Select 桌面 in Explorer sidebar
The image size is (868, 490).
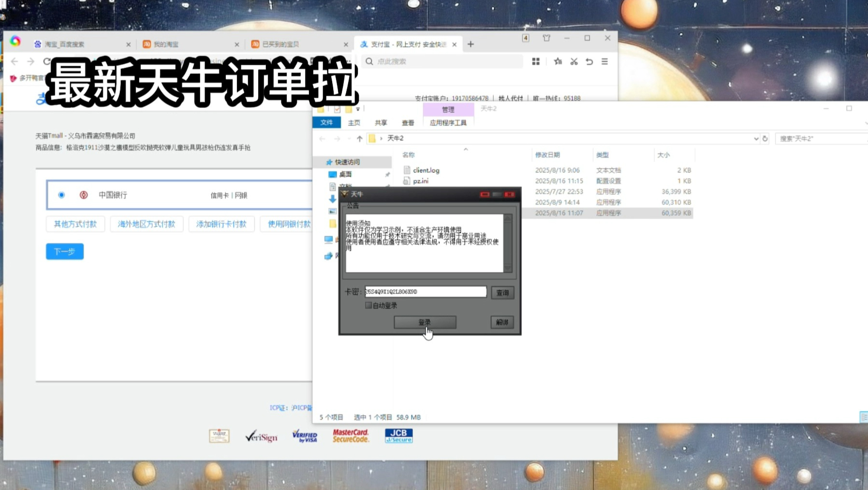pyautogui.click(x=345, y=174)
